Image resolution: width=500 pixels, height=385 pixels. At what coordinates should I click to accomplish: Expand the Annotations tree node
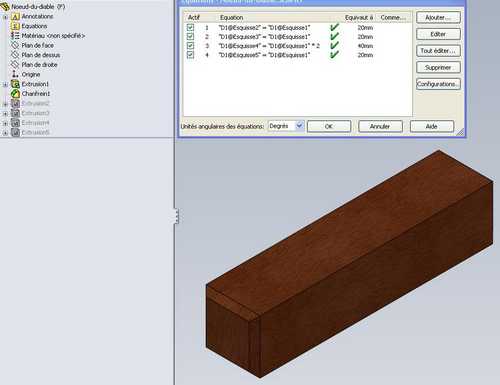(x=5, y=17)
